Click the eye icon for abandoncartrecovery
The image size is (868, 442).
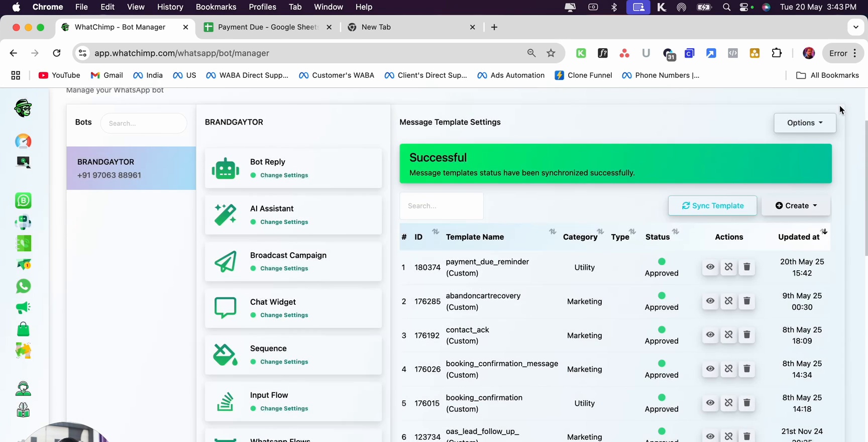coord(710,301)
